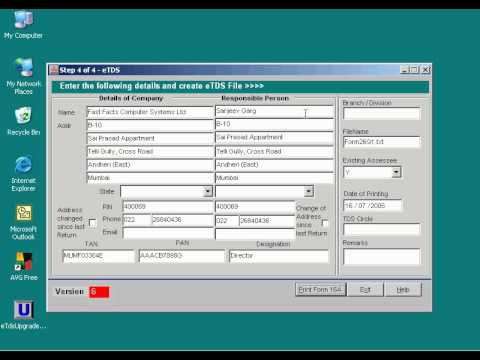The image size is (480, 360).
Task: Click responsible person Mumbai field
Action: 274,178
